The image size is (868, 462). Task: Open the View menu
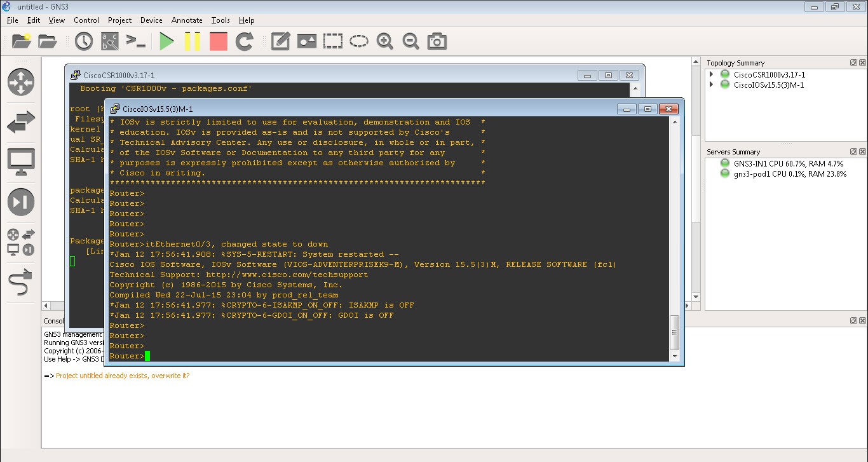point(57,20)
